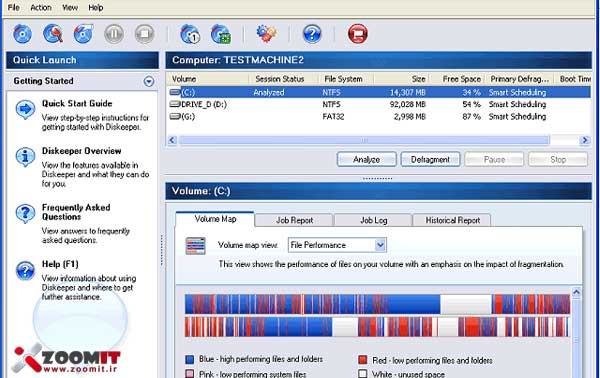600x378 pixels.
Task: Click the Frequently Asked Questions icon
Action: (x=25, y=213)
